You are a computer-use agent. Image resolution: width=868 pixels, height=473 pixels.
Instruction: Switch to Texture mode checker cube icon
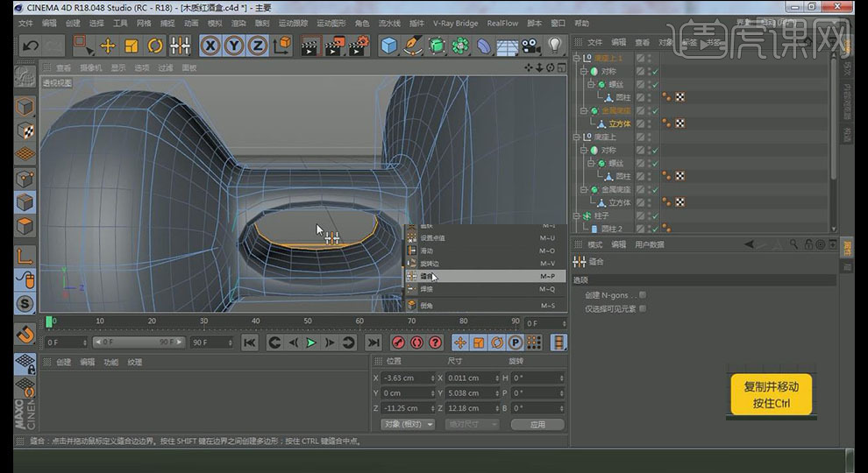pyautogui.click(x=25, y=131)
